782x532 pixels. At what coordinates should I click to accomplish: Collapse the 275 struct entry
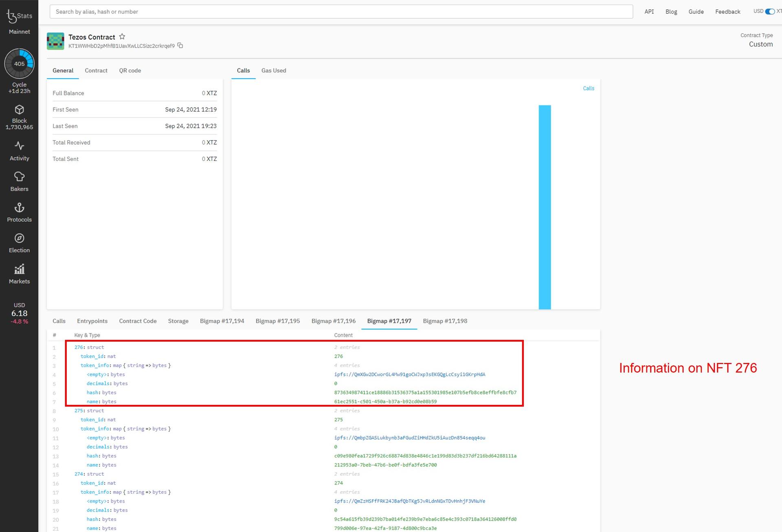point(89,411)
